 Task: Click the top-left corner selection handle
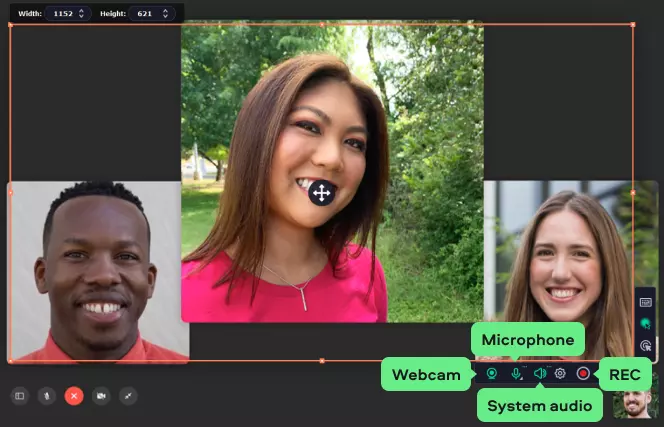click(10, 25)
